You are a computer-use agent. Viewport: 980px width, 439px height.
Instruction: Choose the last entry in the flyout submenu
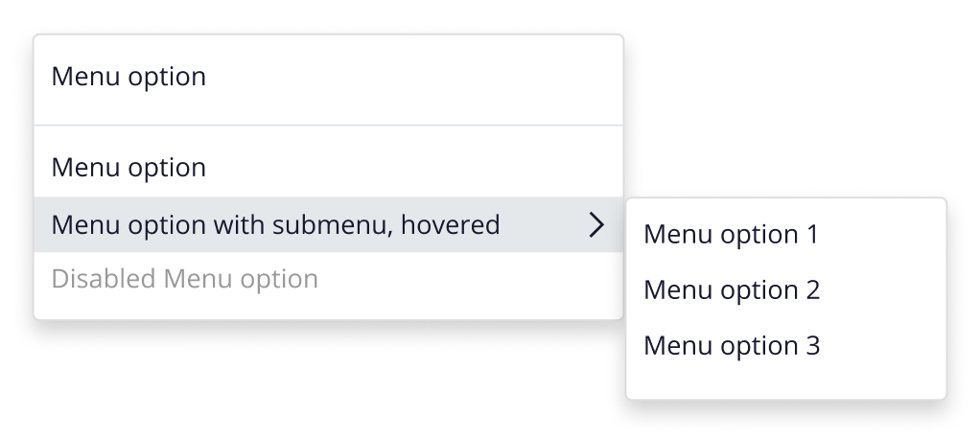click(x=731, y=345)
